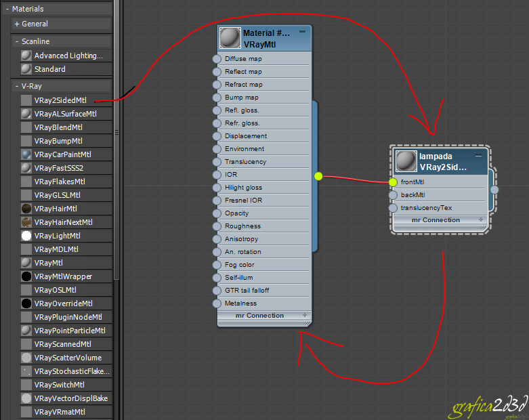Click the VRayHairNextMtl icon
The width and height of the screenshot is (529, 420).
point(26,222)
